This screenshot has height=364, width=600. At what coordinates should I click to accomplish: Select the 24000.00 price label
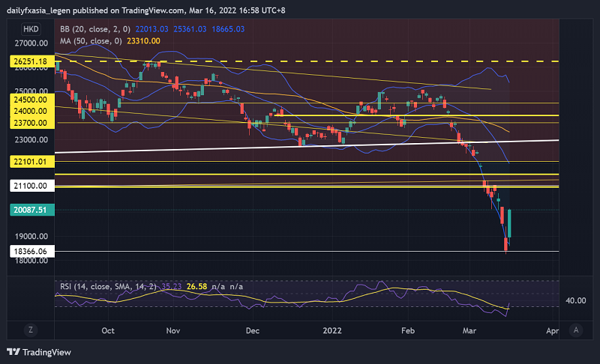pos(32,111)
